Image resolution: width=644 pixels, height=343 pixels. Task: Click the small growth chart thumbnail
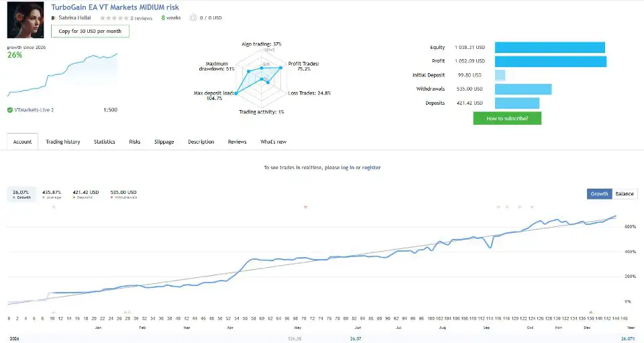(x=62, y=75)
